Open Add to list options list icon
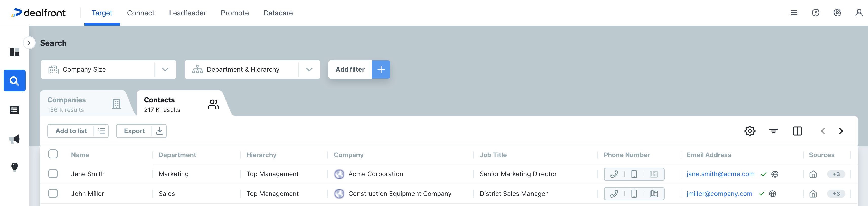Screen dimensions: 868x206 101,131
